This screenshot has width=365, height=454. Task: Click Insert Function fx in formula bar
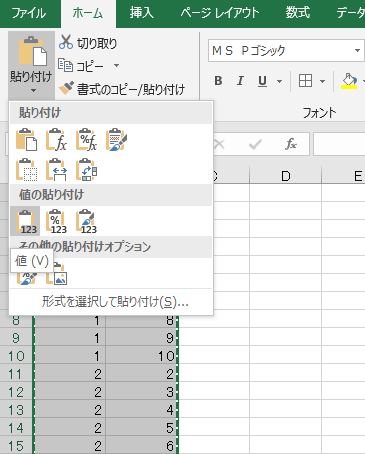click(x=291, y=144)
